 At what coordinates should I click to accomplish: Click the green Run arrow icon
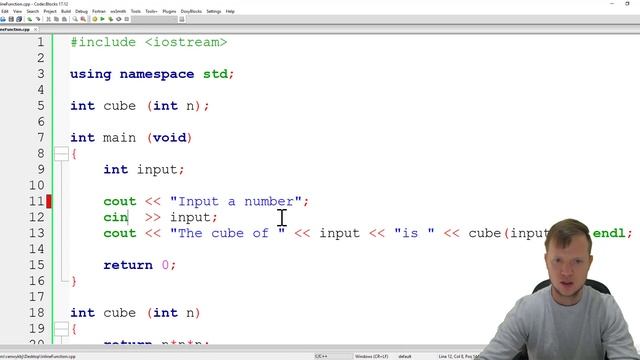point(102,19)
